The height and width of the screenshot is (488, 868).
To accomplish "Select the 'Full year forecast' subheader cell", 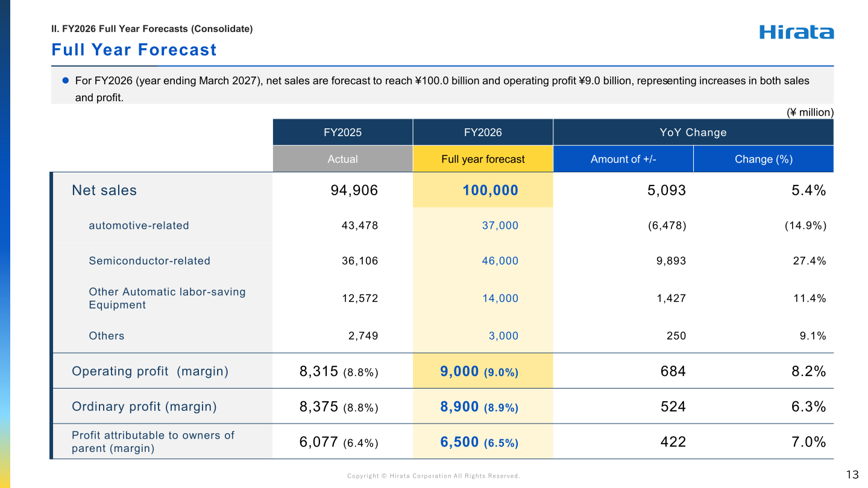I will click(x=483, y=159).
